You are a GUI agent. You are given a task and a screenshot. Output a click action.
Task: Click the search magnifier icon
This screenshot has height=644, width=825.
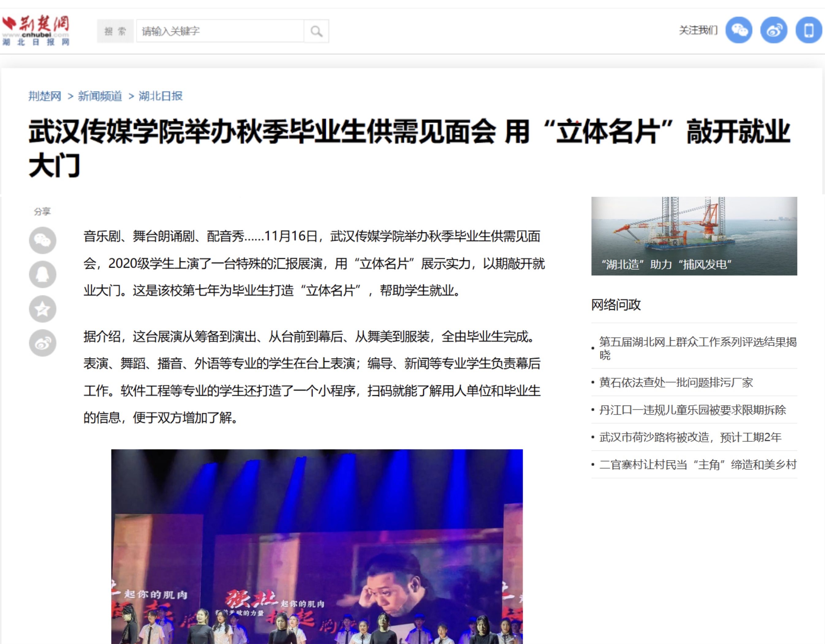[x=316, y=31]
